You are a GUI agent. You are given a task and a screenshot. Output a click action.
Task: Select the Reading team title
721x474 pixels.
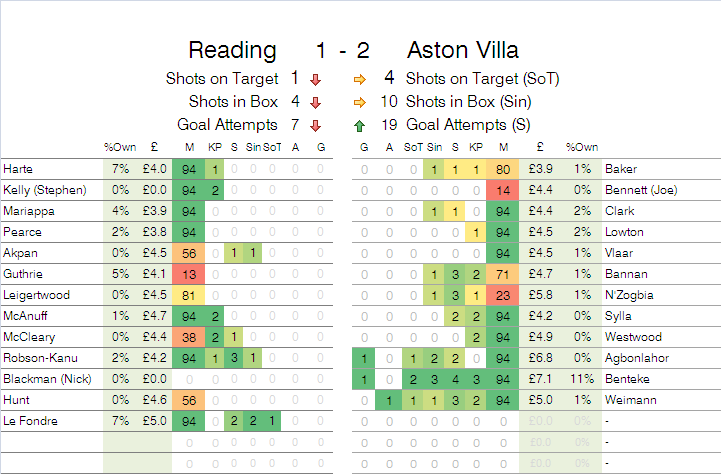pos(232,51)
